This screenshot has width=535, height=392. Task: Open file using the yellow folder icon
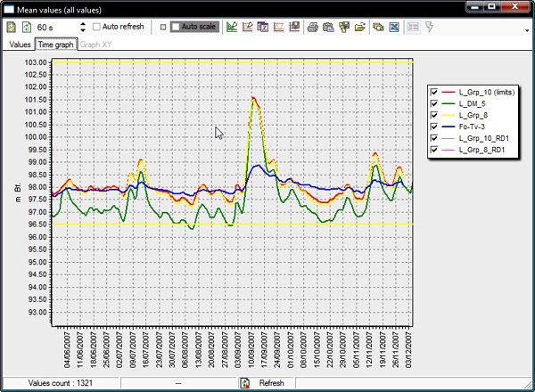coord(359,27)
